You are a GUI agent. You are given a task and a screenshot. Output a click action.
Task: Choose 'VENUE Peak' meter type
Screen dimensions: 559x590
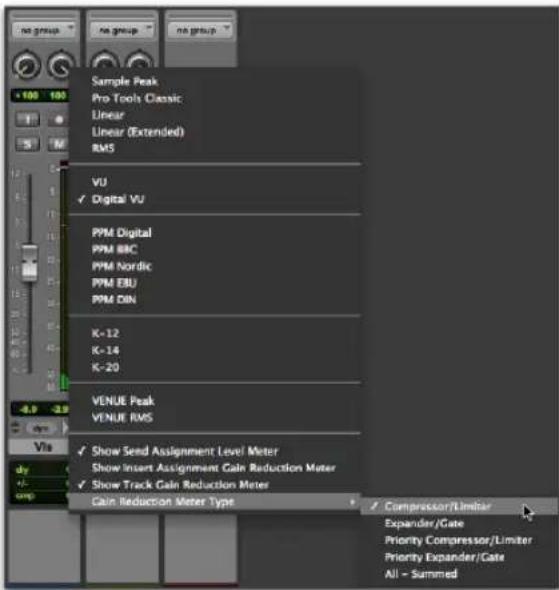point(123,401)
